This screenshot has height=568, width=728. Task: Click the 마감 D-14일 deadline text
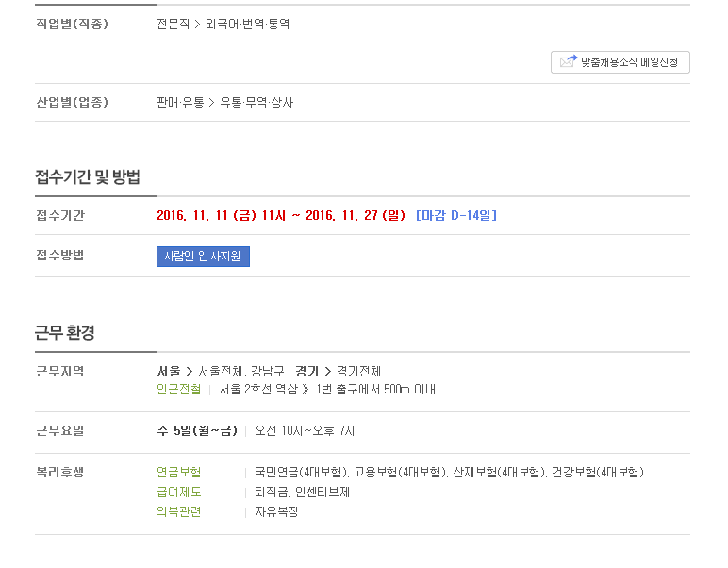click(x=456, y=215)
